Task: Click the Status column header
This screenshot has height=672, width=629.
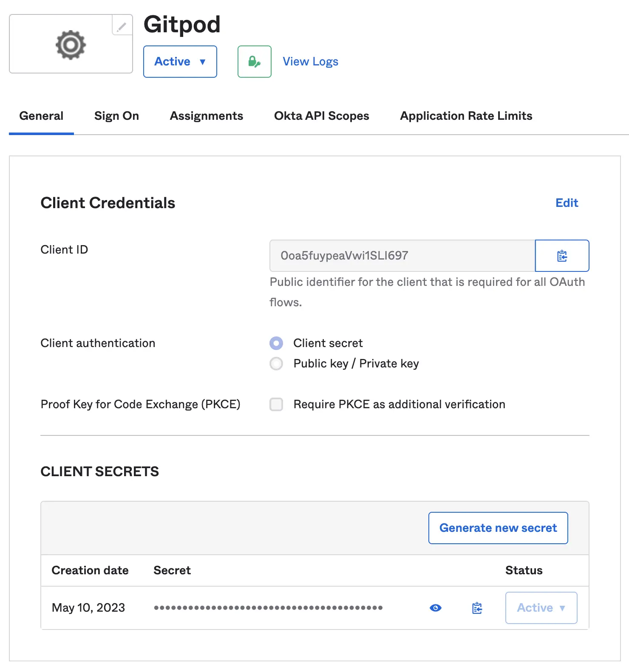Action: point(524,570)
